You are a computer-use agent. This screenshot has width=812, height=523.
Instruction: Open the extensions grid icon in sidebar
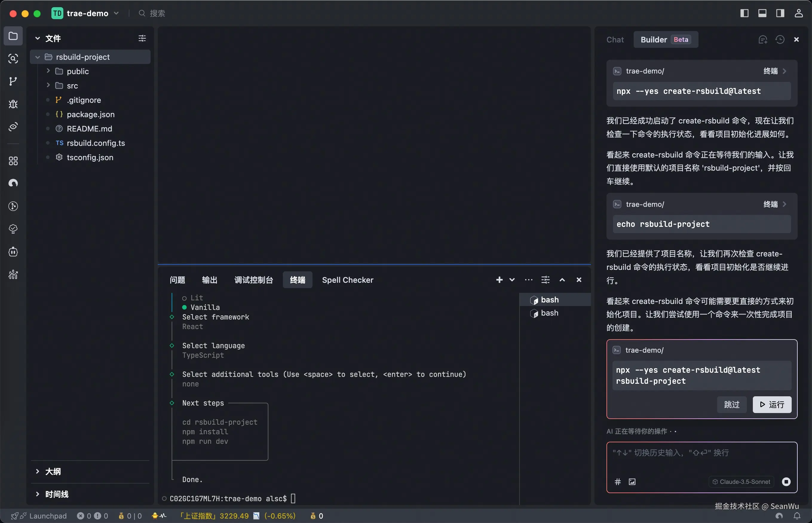point(13,161)
